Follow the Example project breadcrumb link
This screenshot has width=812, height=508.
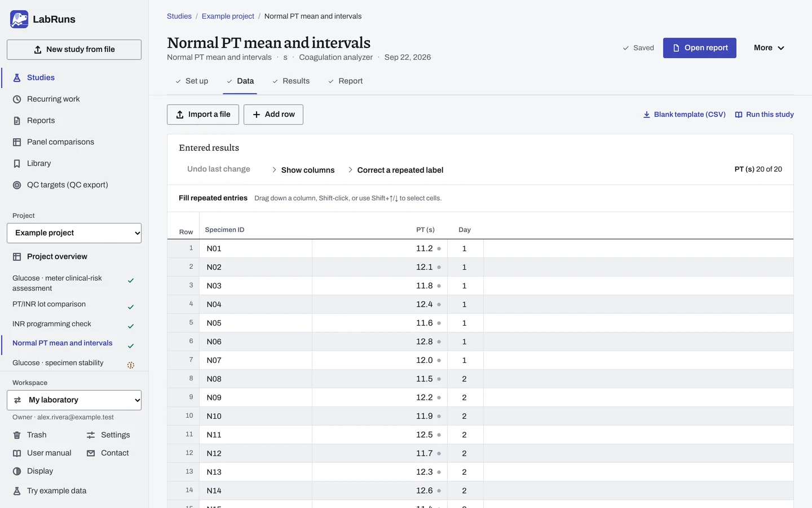pos(228,16)
